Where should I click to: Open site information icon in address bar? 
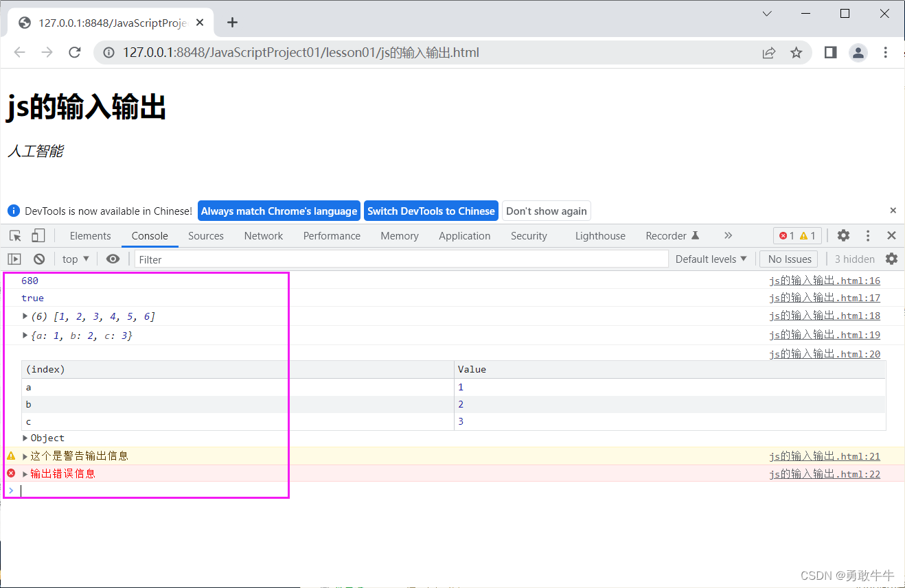point(108,53)
